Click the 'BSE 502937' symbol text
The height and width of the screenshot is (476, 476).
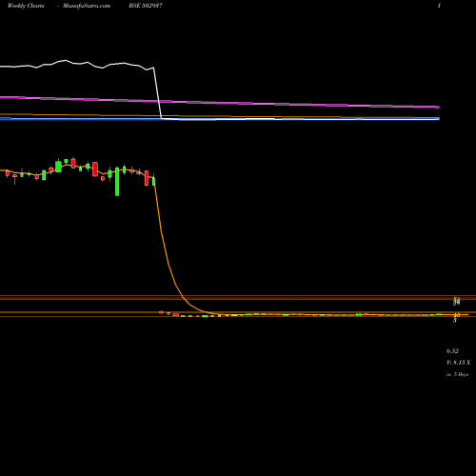146,6
